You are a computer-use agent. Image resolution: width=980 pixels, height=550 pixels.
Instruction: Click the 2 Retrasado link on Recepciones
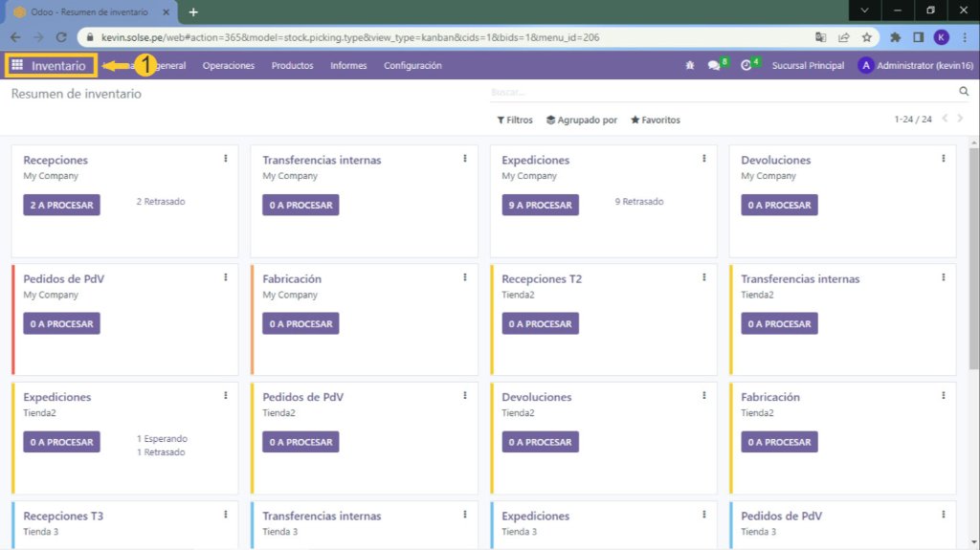[161, 202]
